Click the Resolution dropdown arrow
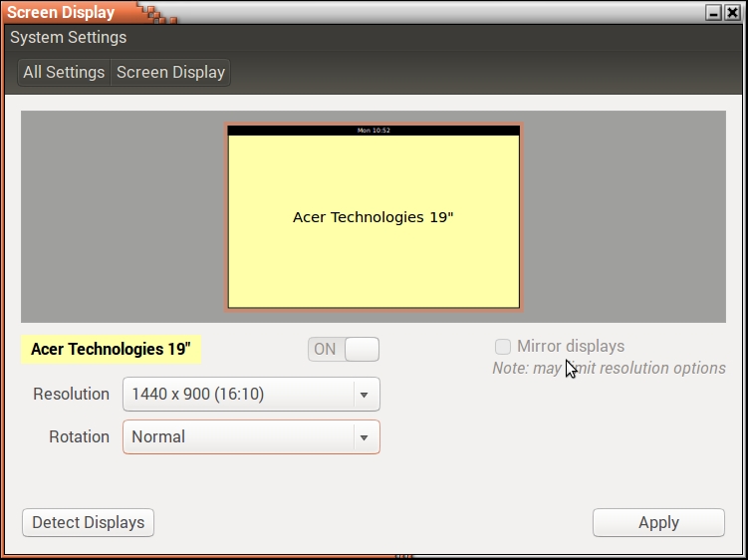 [364, 395]
